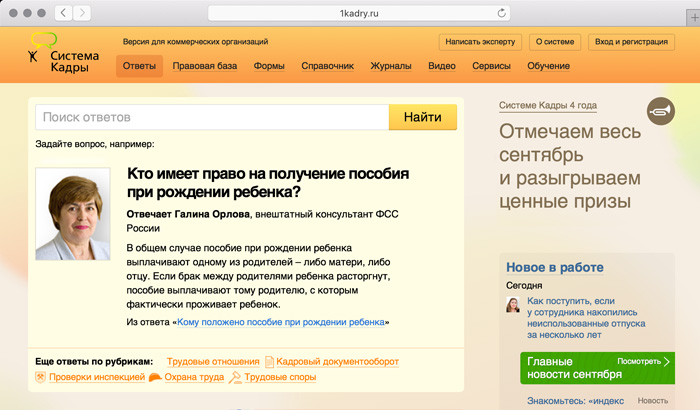Click the icon beside Трудовые споры

click(x=235, y=377)
